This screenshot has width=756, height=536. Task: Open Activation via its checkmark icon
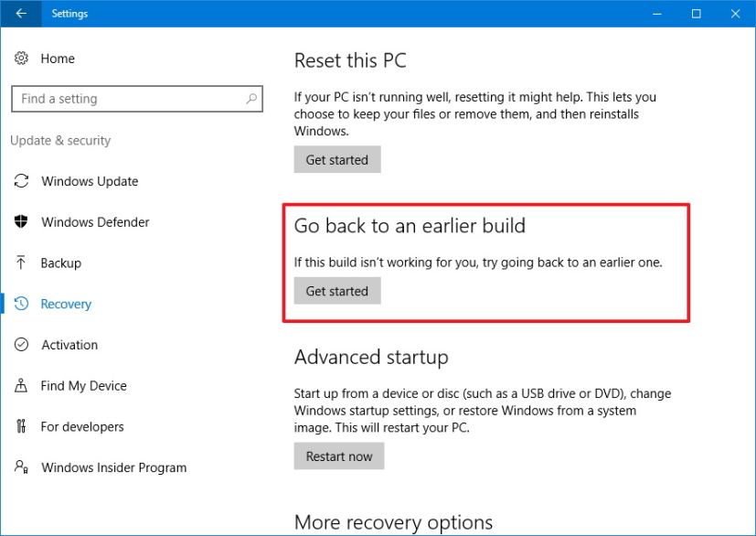point(22,345)
